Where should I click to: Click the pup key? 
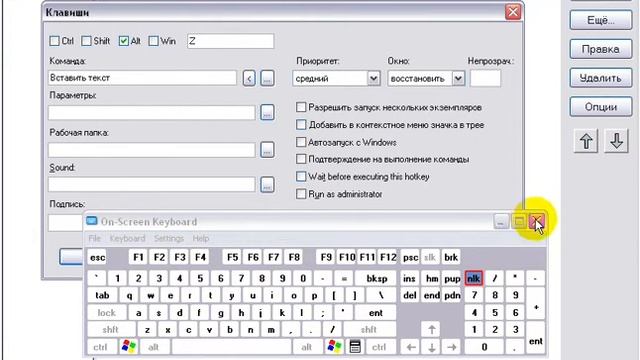pyautogui.click(x=452, y=278)
